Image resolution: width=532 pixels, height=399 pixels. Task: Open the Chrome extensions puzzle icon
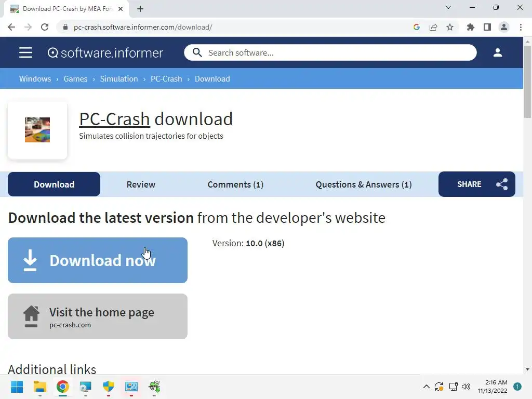(471, 27)
